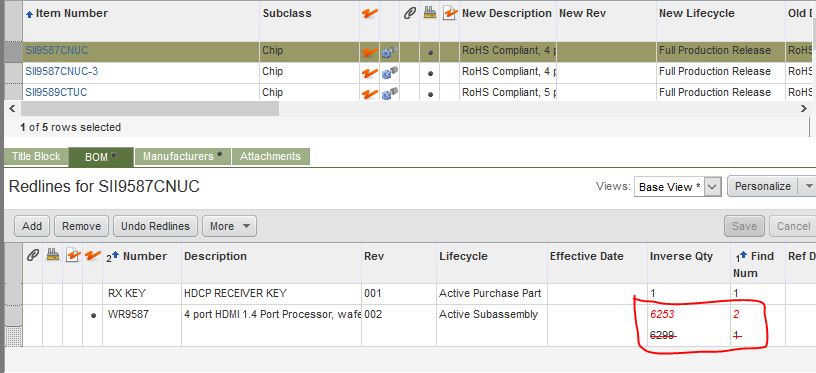
Task: Click the Undo Redlines button
Action: [x=155, y=226]
